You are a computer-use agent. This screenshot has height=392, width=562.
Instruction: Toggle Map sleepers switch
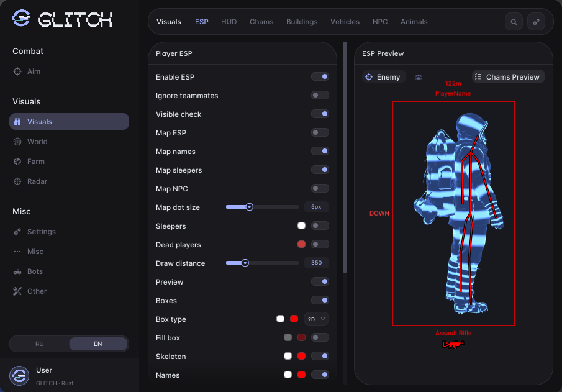tap(320, 170)
